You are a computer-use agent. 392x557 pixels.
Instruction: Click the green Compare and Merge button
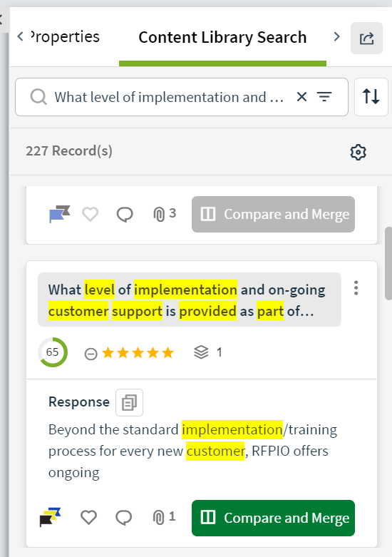pyautogui.click(x=273, y=518)
